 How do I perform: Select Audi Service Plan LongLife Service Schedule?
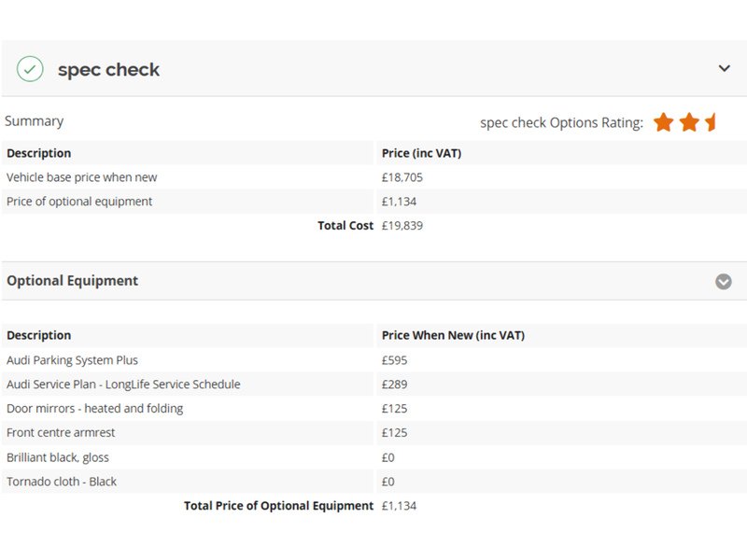tap(123, 385)
